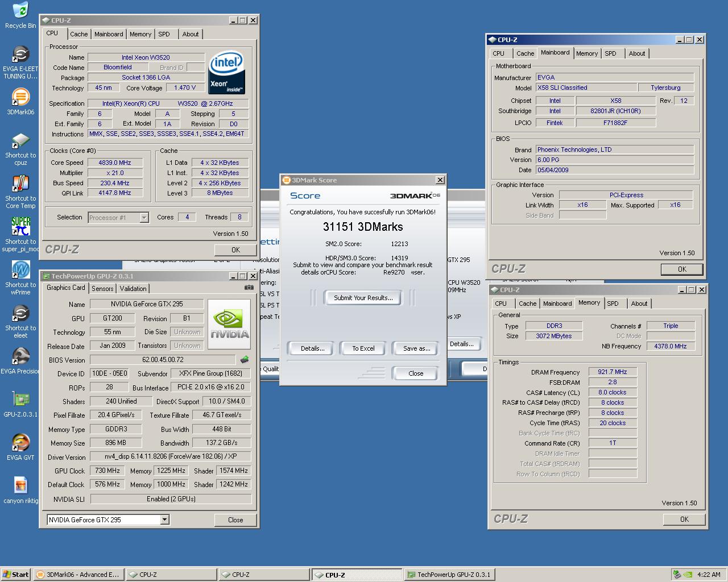Click the system clock 4:22 AM
Screen dimensions: 728x582
click(709, 575)
